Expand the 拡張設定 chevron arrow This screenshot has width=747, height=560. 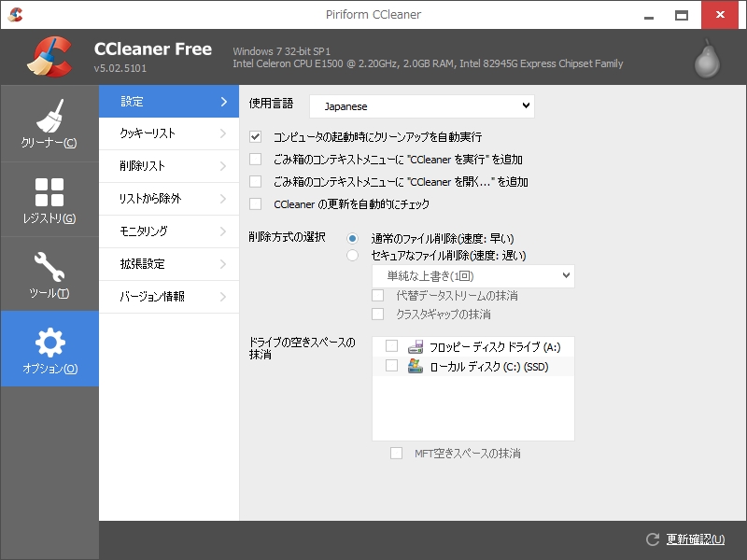pos(223,264)
